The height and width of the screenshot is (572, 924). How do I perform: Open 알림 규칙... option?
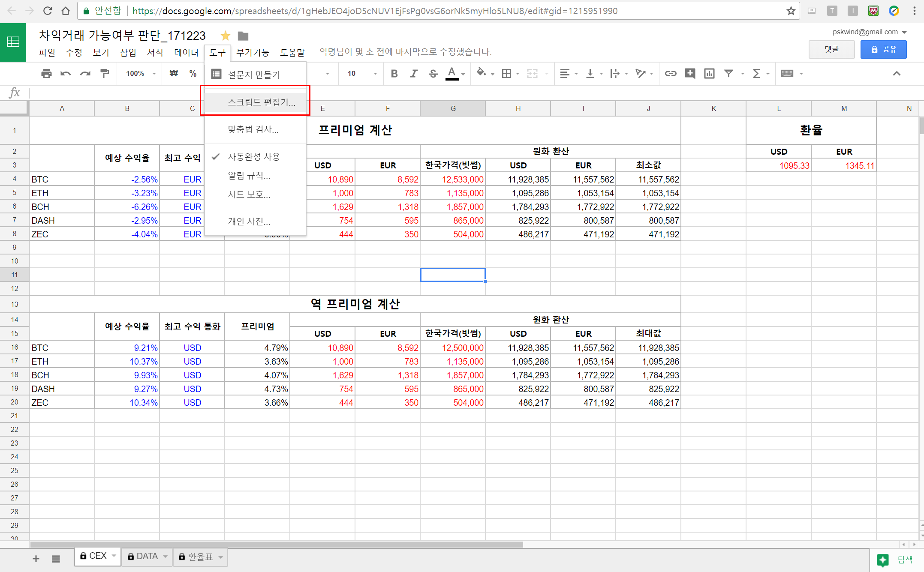click(x=256, y=176)
